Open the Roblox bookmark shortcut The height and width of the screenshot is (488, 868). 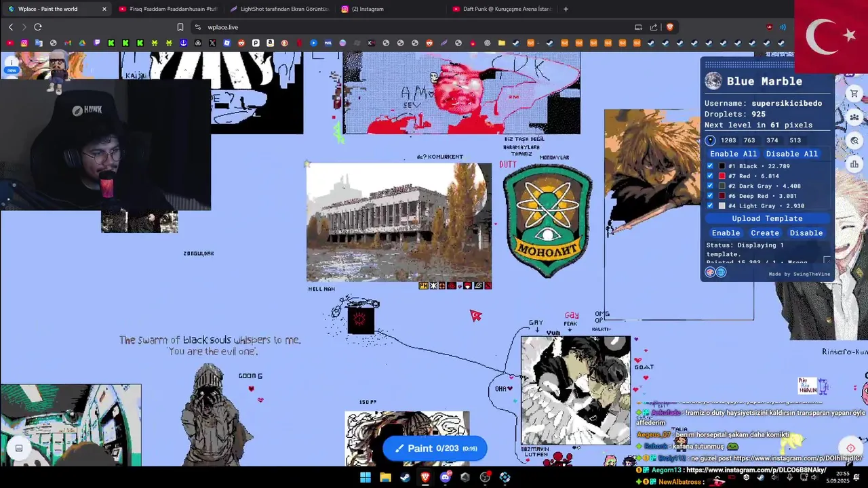click(x=226, y=43)
